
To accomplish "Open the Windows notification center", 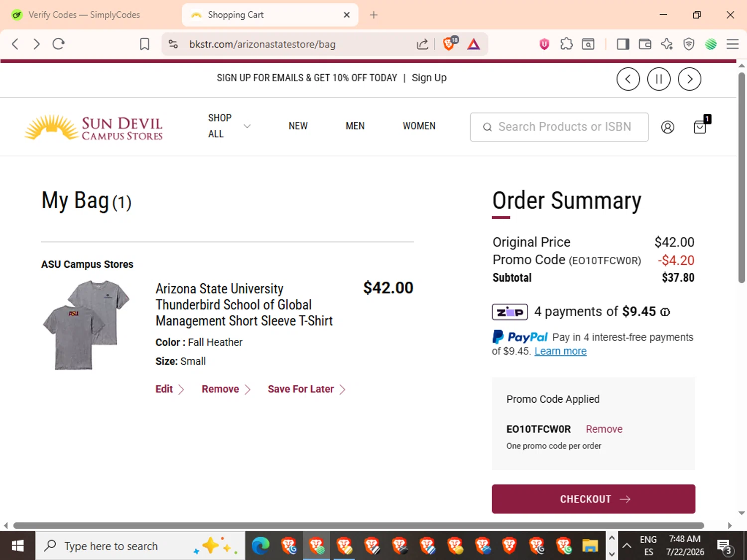I will tap(725, 547).
